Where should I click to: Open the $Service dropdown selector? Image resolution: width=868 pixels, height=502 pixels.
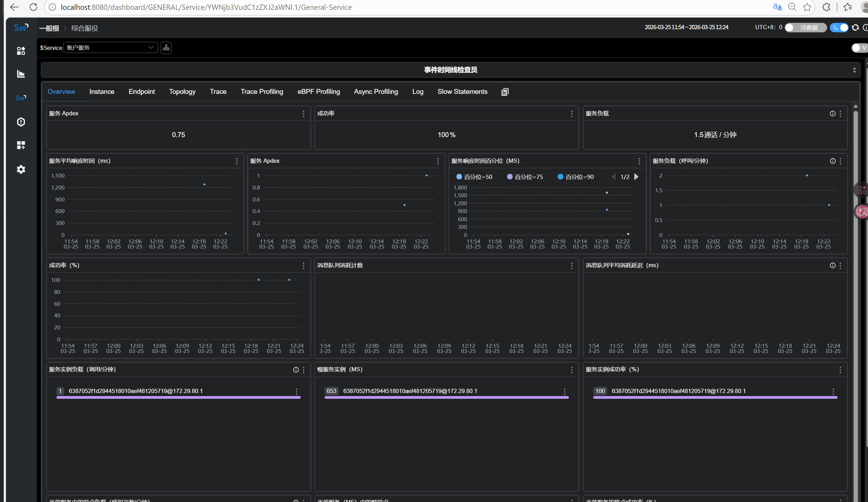tap(110, 48)
